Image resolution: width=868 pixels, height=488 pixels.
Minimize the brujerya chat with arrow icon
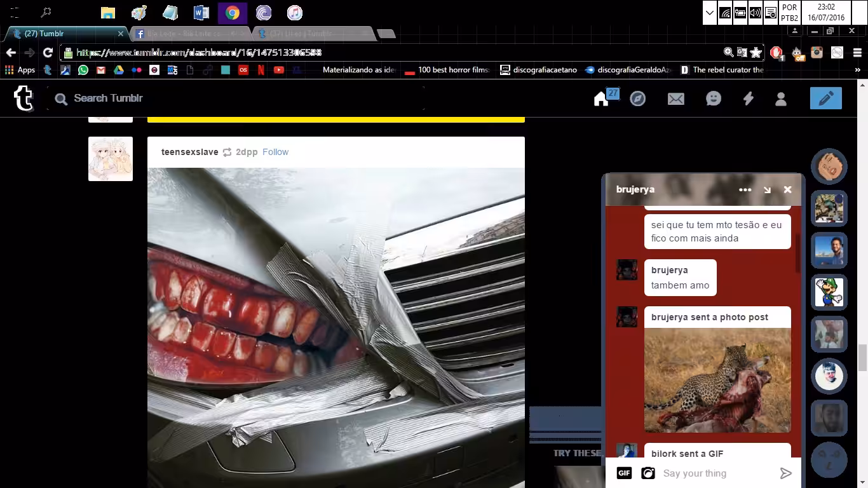(767, 189)
